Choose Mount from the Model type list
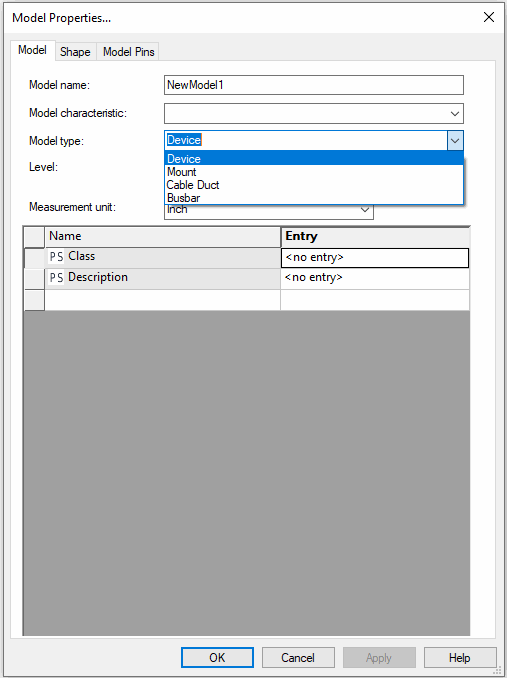 tap(314, 172)
